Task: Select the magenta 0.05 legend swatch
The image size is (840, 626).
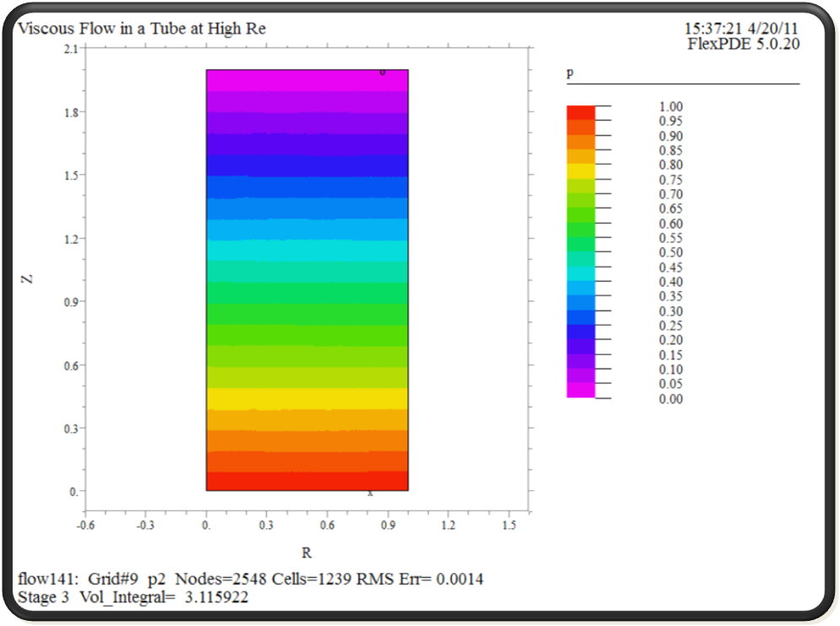Action: point(581,390)
